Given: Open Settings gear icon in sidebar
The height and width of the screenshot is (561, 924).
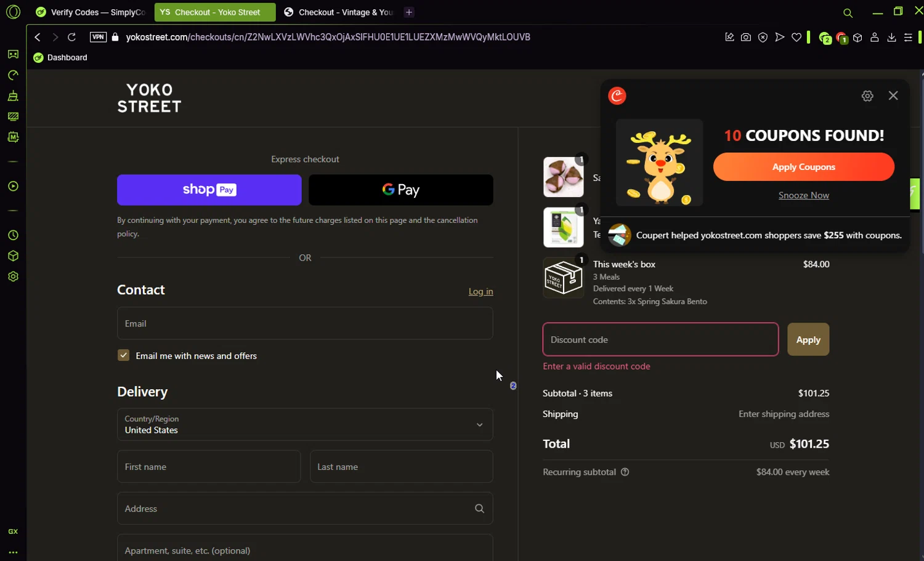Looking at the screenshot, I should [x=13, y=276].
